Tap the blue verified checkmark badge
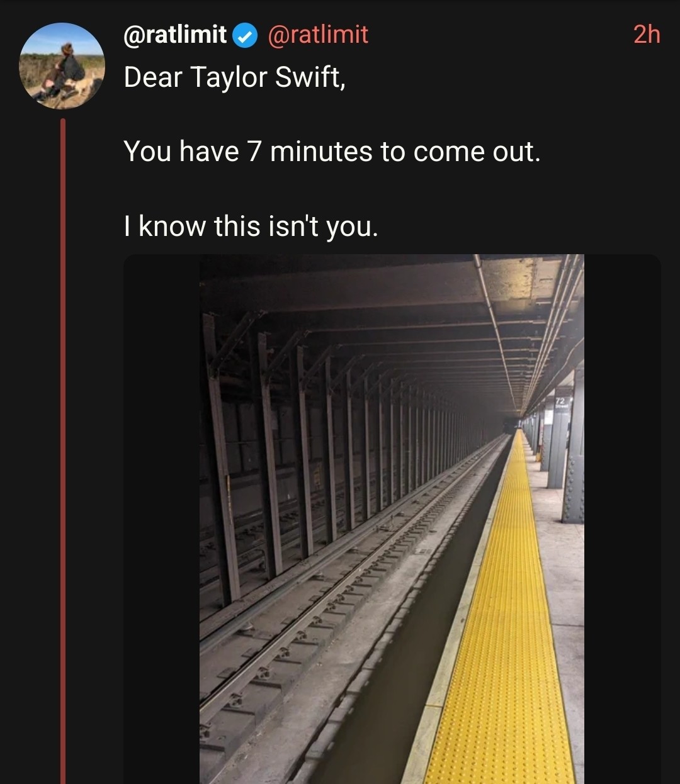This screenshot has height=784, width=680. point(245,35)
